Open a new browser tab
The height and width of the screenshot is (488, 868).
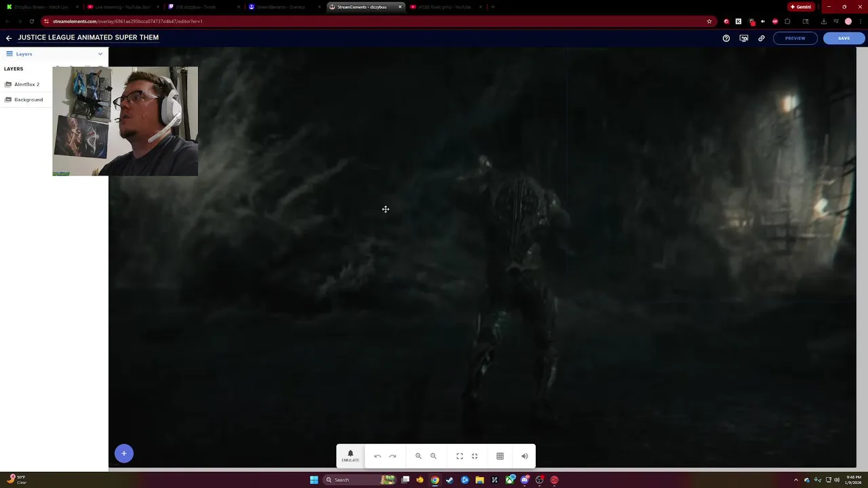point(493,7)
